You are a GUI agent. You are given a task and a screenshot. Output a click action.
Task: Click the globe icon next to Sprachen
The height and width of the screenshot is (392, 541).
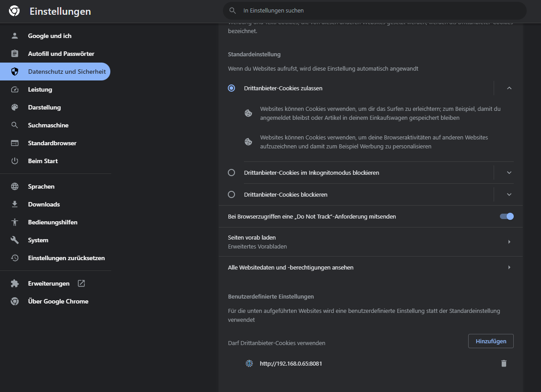click(x=15, y=186)
